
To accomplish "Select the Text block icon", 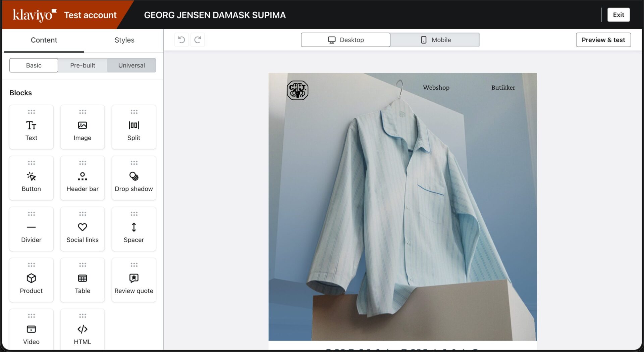I will click(31, 125).
